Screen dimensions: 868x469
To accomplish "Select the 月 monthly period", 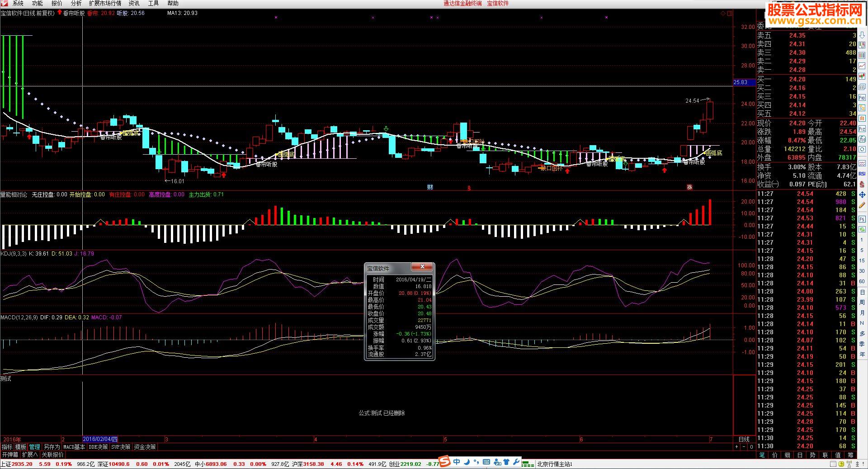I will pyautogui.click(x=862, y=313).
